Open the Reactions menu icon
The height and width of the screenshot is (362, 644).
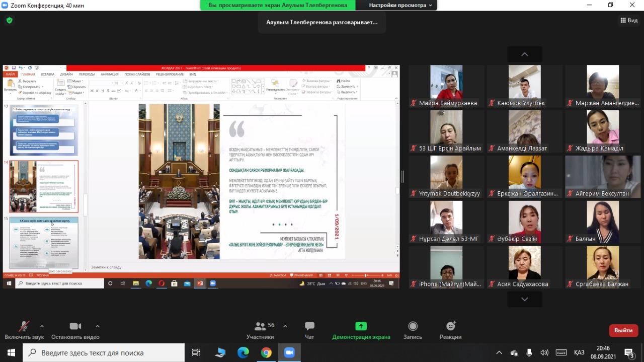click(450, 326)
